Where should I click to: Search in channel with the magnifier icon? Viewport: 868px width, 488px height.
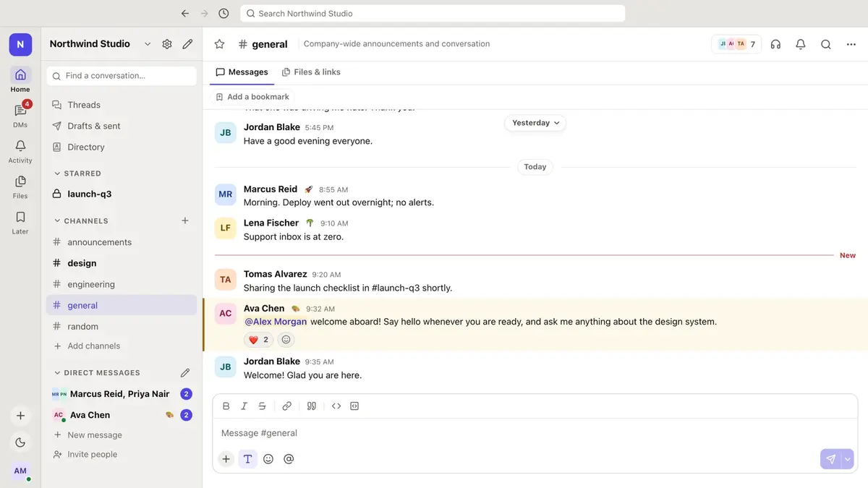(x=826, y=44)
